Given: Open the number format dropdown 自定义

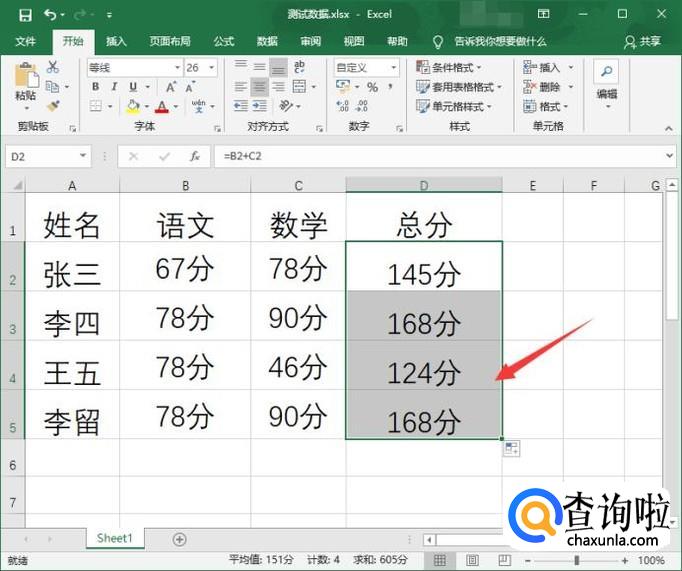Looking at the screenshot, I should coord(394,67).
